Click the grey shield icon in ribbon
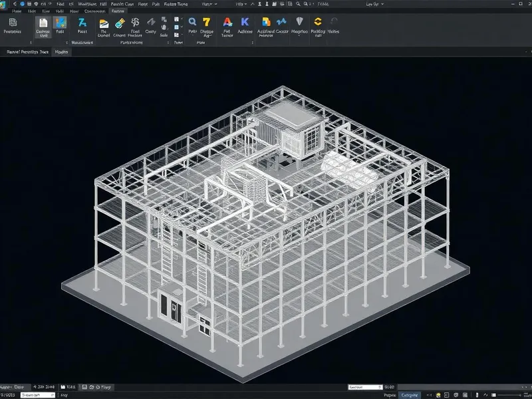This screenshot has height=399, width=532. (x=299, y=21)
